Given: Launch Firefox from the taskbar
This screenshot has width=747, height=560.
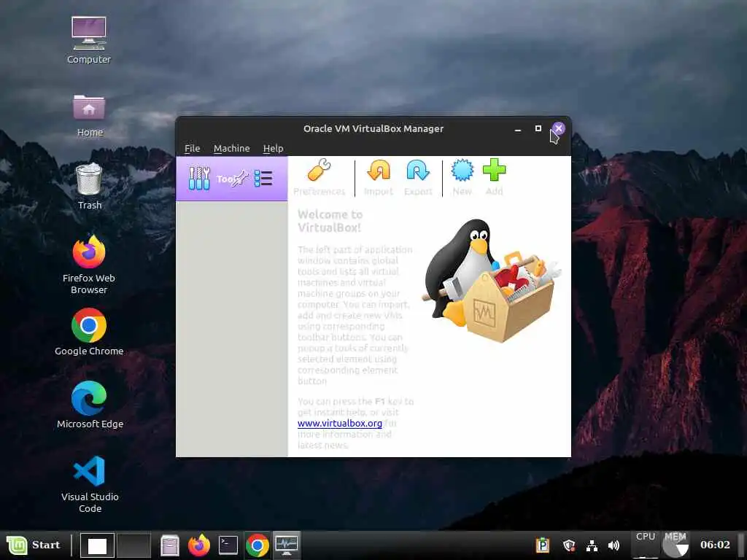Looking at the screenshot, I should coord(199,545).
